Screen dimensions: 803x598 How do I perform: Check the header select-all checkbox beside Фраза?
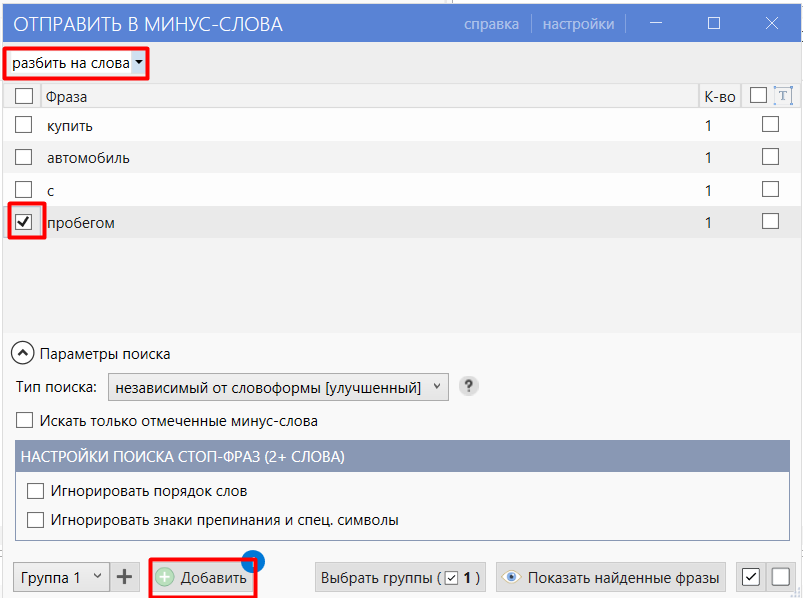point(24,96)
